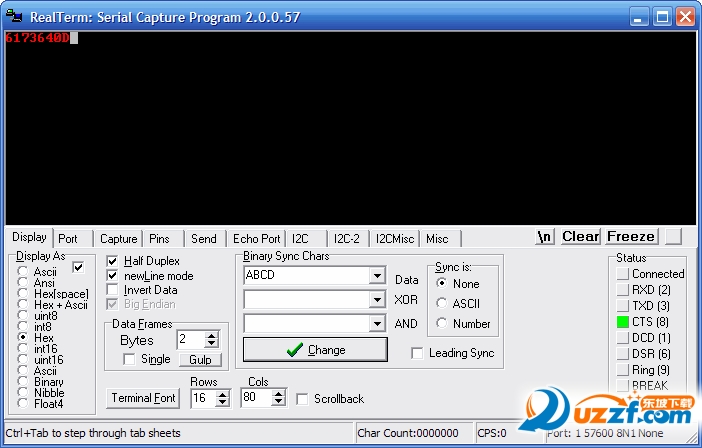The height and width of the screenshot is (448, 702).
Task: Toggle the checkbox beside the top Ascii option
Action: (78, 268)
